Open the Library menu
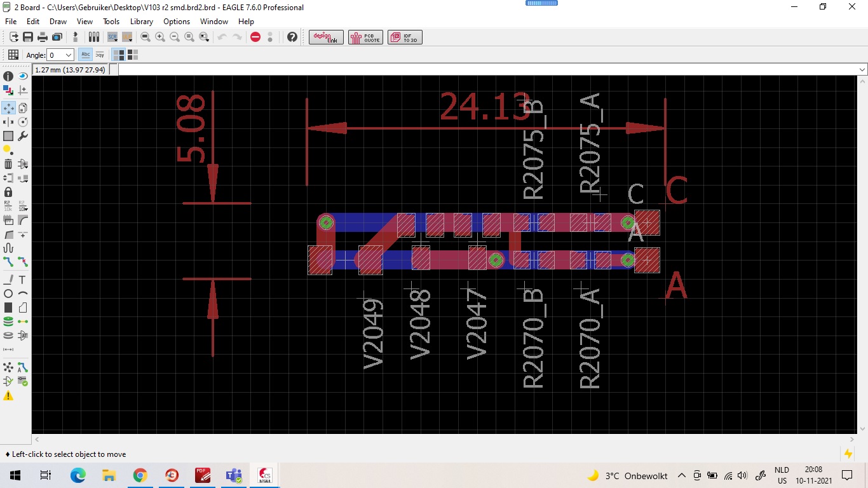This screenshot has height=488, width=868. 142,21
